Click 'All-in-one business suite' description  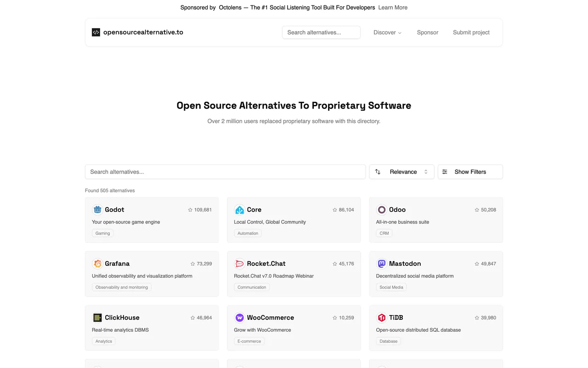tap(402, 222)
